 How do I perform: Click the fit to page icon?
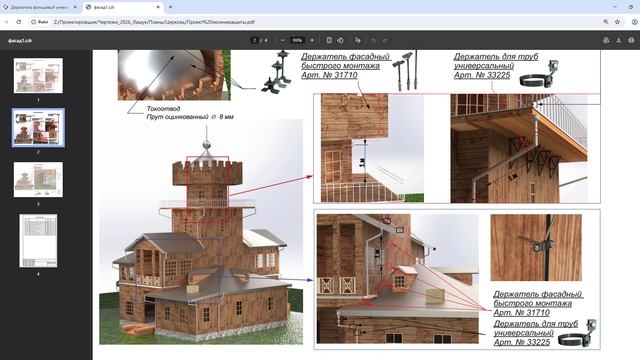pos(329,40)
